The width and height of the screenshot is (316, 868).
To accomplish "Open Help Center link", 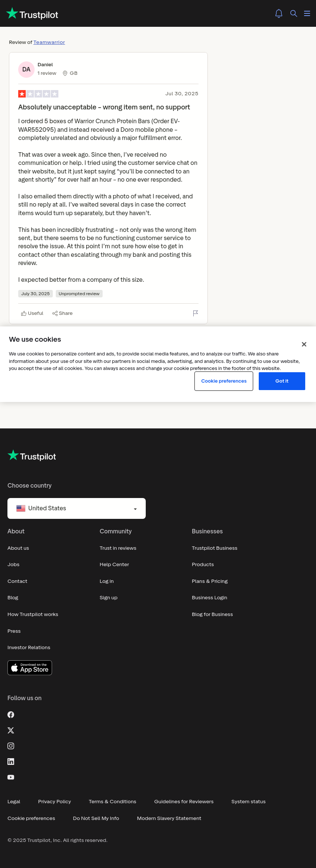I will click(114, 565).
